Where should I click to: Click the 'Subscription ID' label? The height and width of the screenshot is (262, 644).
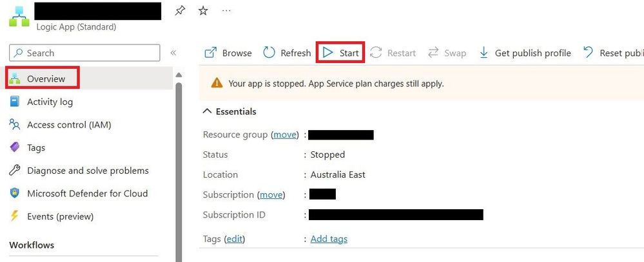click(234, 215)
